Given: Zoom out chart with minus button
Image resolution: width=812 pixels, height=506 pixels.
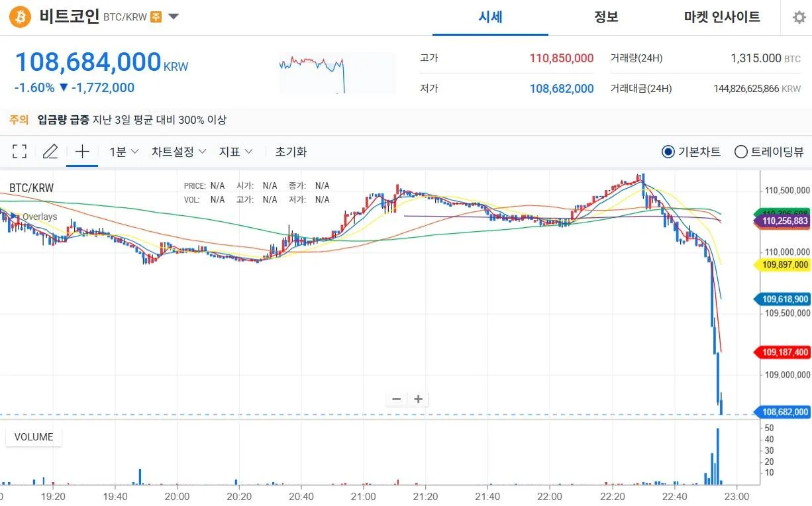Looking at the screenshot, I should pyautogui.click(x=397, y=399).
